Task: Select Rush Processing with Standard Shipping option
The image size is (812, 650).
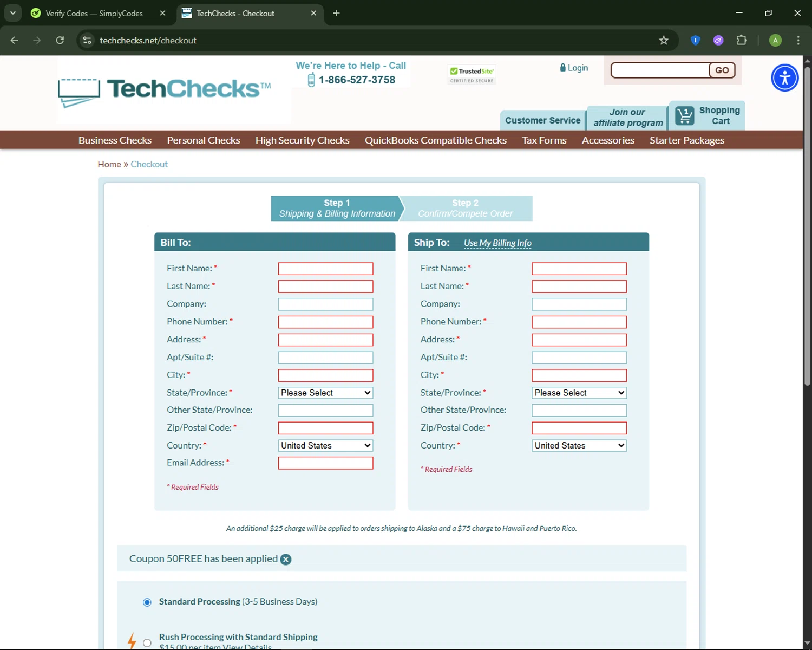Action: (x=147, y=643)
